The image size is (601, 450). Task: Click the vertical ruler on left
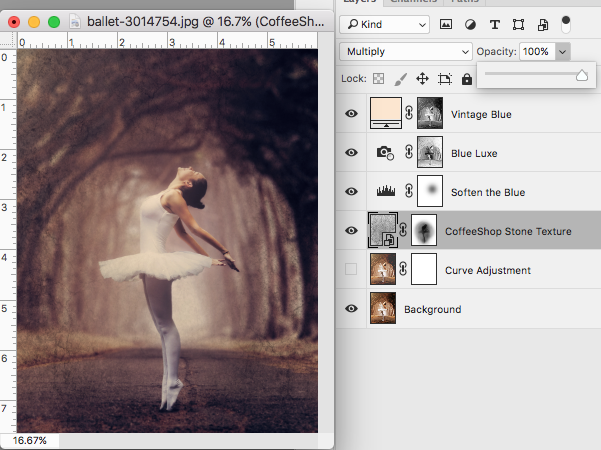click(x=8, y=241)
